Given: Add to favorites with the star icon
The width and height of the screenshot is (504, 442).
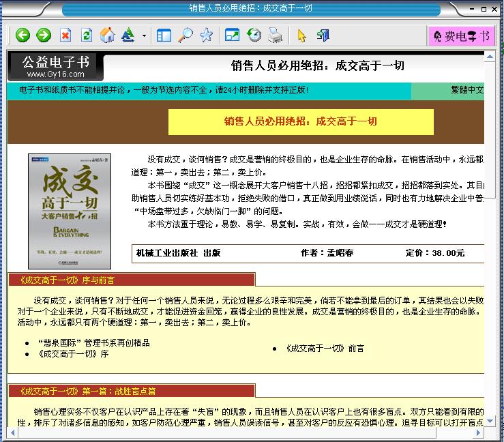Looking at the screenshot, I should (206, 35).
